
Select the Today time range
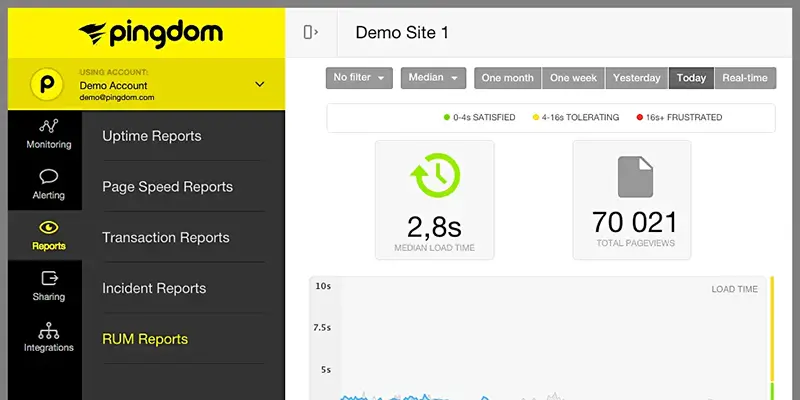coord(691,78)
